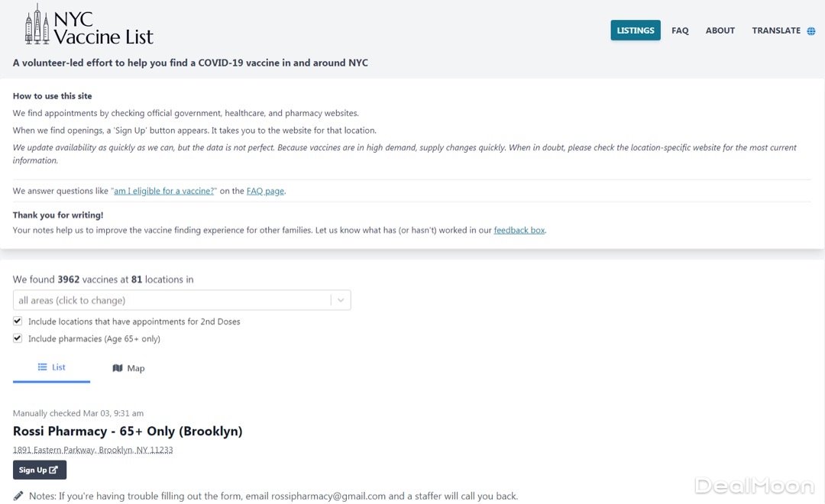Follow the FAQ page link in instructions
Viewport: 825px width, 504px height.
pyautogui.click(x=265, y=191)
